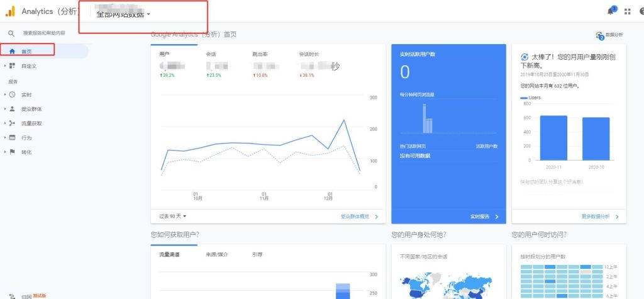Click the Google Analytics logo icon

(9, 11)
